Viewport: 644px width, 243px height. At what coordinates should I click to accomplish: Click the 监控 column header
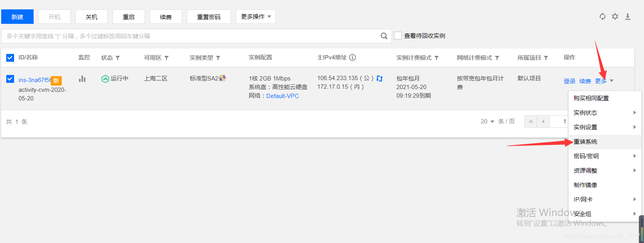click(84, 57)
